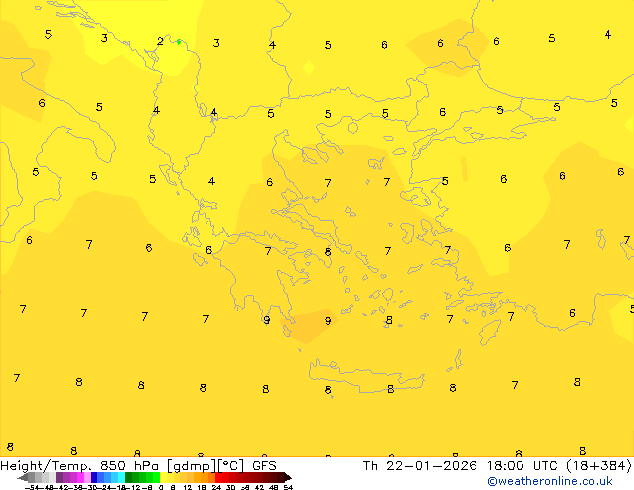The image size is (634, 490).
Task: Select the 0 label under the legend
Action: pos(161,488)
